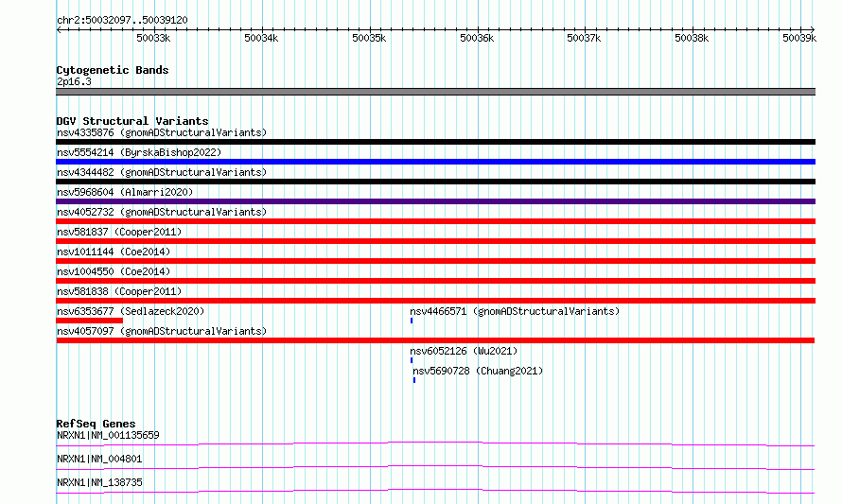The image size is (842, 504).
Task: Select the magenta NM_138735 transcript line
Action: (435, 491)
